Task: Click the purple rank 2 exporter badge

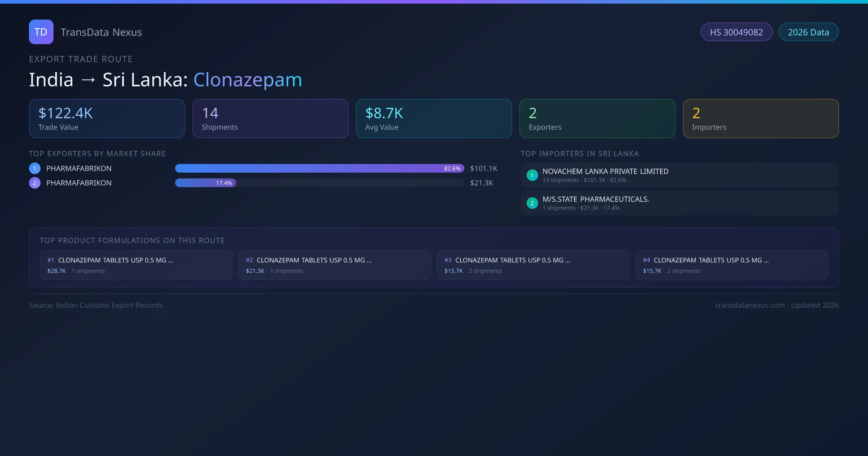Action: [35, 183]
